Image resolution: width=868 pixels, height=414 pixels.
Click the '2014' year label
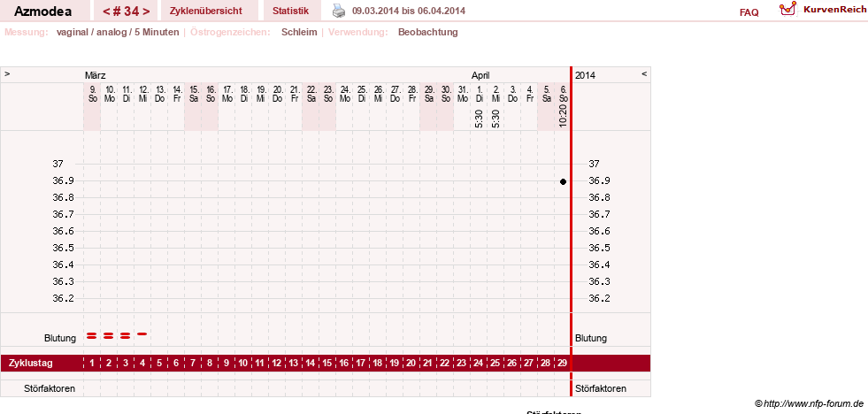pyautogui.click(x=585, y=75)
